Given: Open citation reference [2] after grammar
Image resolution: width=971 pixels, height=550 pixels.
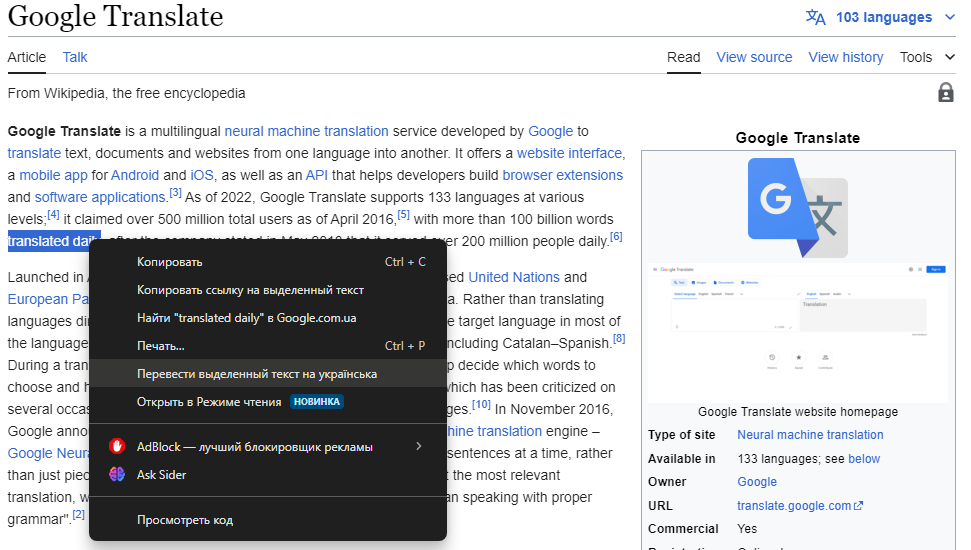Looking at the screenshot, I should tap(79, 514).
